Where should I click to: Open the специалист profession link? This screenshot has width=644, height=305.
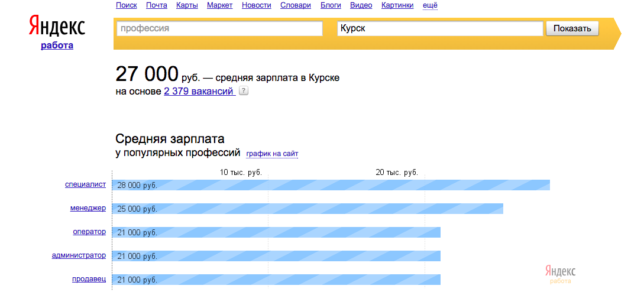(x=85, y=184)
